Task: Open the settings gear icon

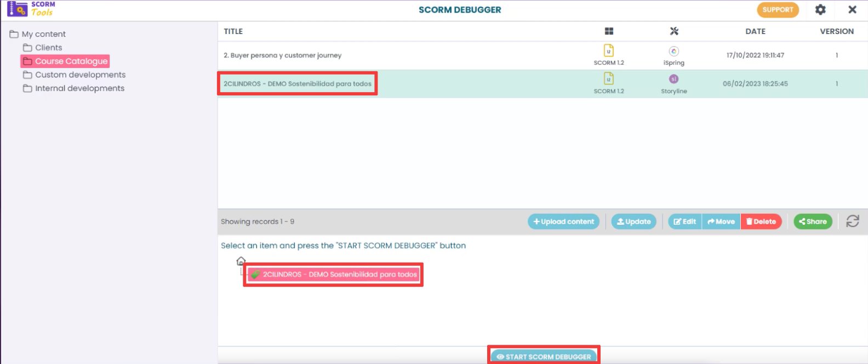Action: point(820,10)
